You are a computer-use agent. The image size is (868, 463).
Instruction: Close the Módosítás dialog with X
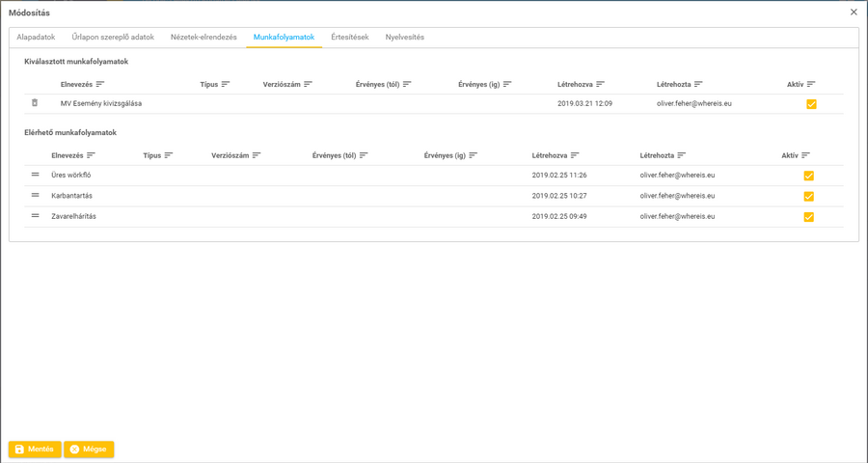pos(854,13)
